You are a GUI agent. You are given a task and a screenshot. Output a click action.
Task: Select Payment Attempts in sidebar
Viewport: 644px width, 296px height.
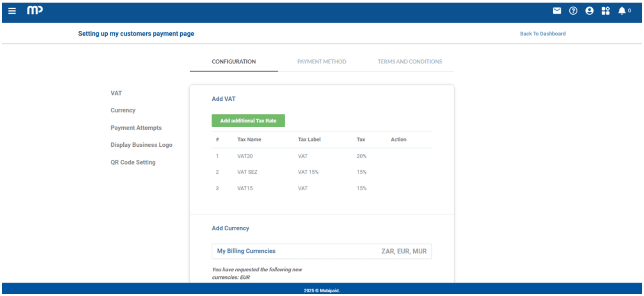pos(136,128)
